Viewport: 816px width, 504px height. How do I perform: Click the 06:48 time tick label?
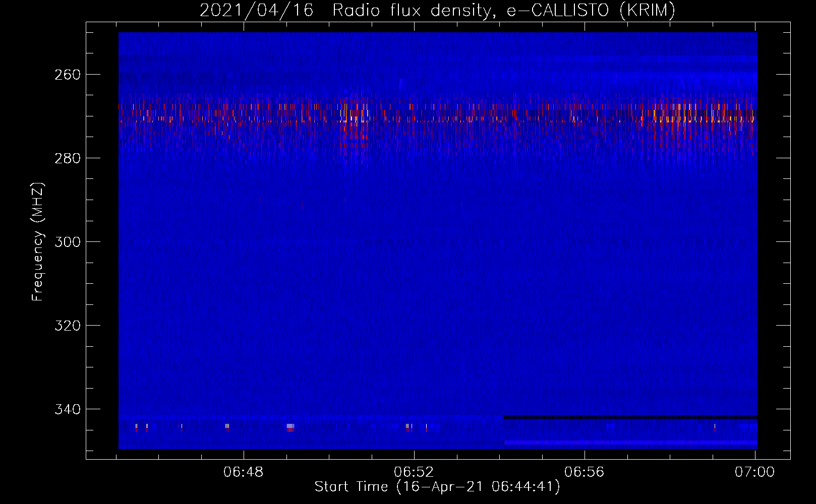click(x=244, y=472)
